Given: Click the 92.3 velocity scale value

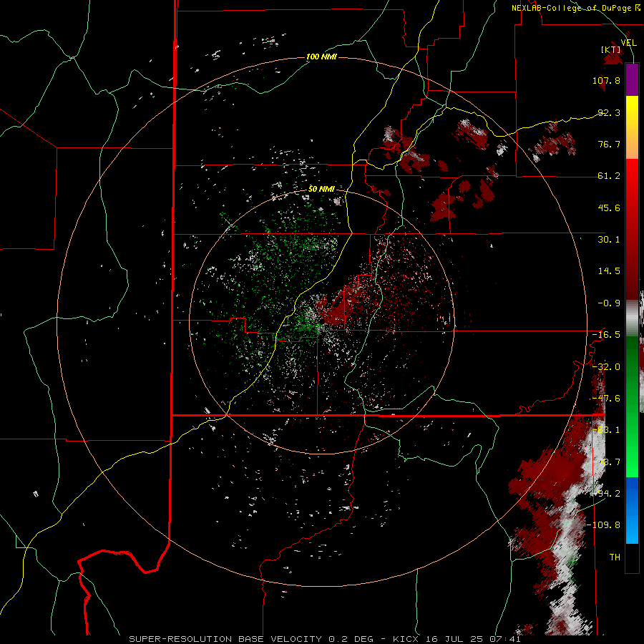Looking at the screenshot, I should [x=609, y=112].
